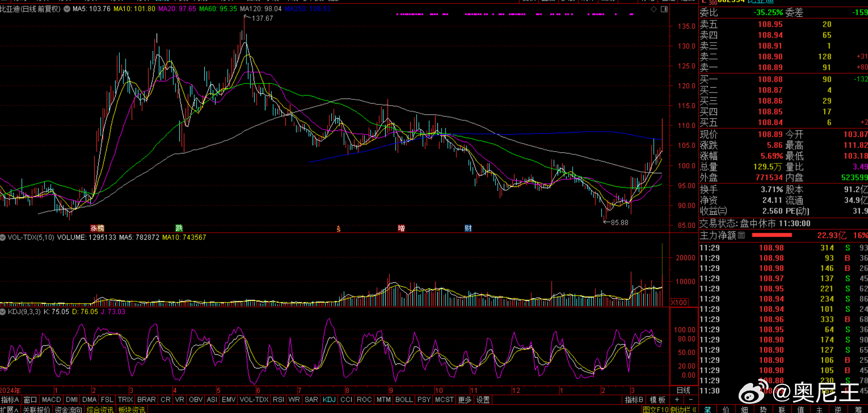Screen dimensions: 868x413
Task: Select the highlighted KDJ indicator tab
Action: tap(329, 400)
